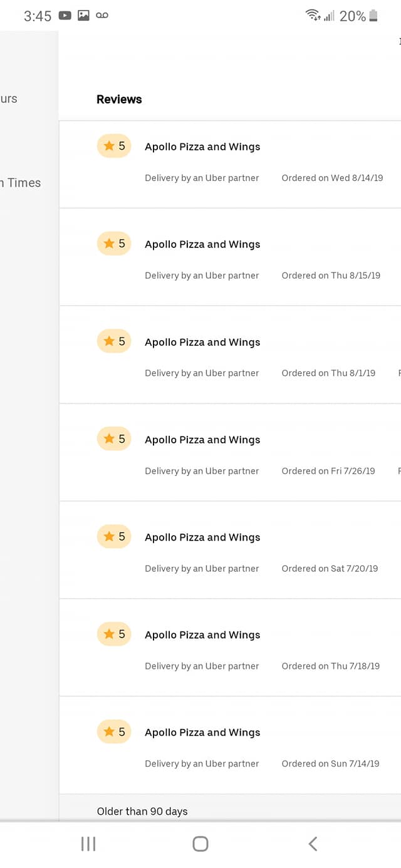Open Apollo Pizza and Wings review from 7/14/19

pos(230,745)
